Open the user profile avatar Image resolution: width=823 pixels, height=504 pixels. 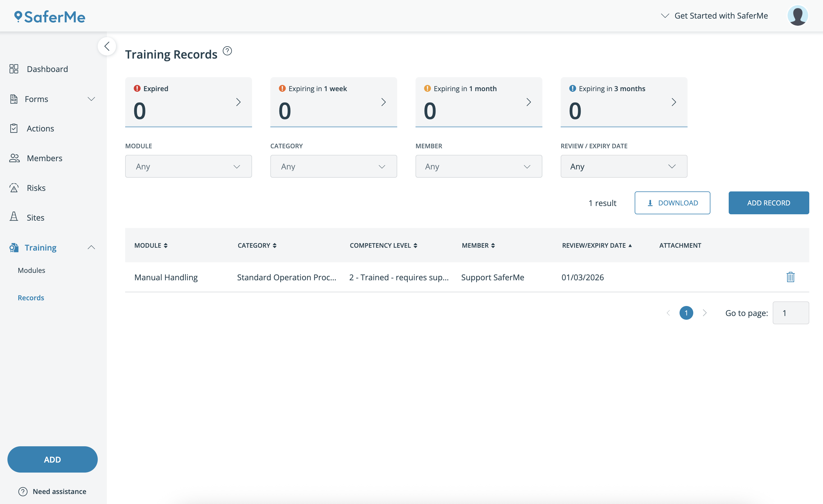(x=798, y=16)
